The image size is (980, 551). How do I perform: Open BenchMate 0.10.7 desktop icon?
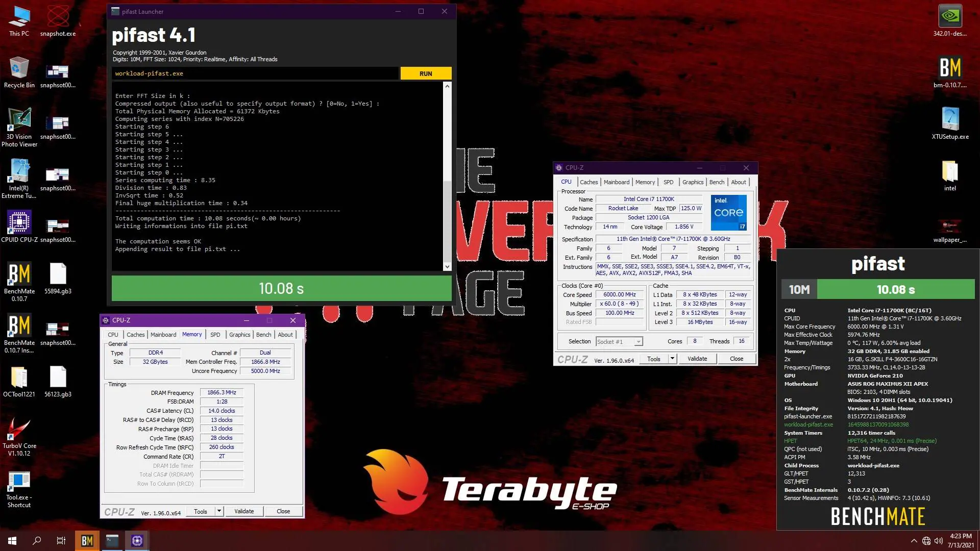(x=19, y=282)
